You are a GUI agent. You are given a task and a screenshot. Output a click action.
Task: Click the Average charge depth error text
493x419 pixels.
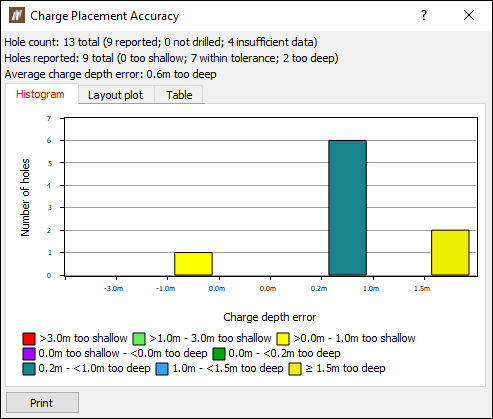click(x=110, y=74)
